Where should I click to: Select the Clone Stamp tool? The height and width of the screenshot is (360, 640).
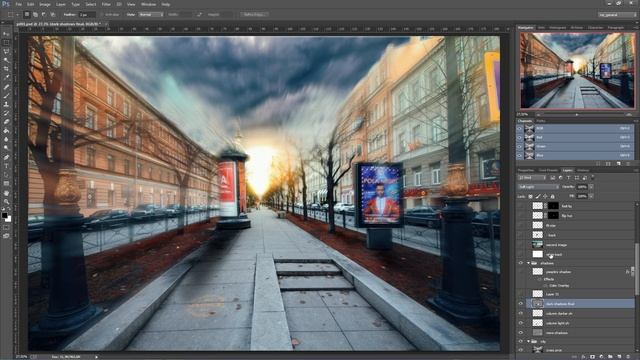pyautogui.click(x=6, y=104)
